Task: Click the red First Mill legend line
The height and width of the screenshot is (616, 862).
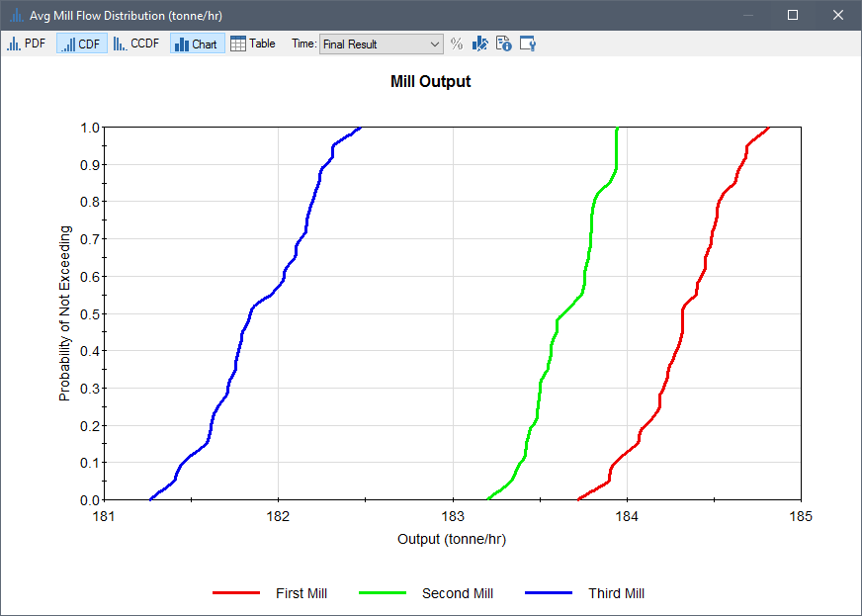Action: [236, 593]
